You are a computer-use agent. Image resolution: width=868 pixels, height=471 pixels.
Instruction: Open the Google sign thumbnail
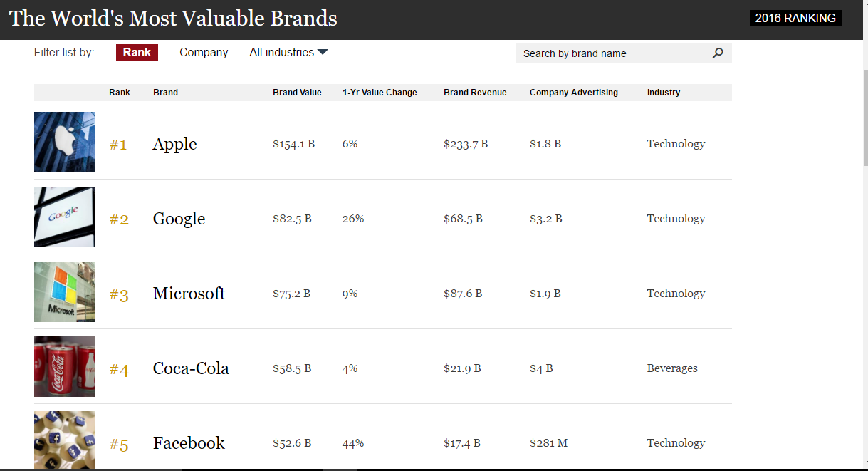point(64,217)
